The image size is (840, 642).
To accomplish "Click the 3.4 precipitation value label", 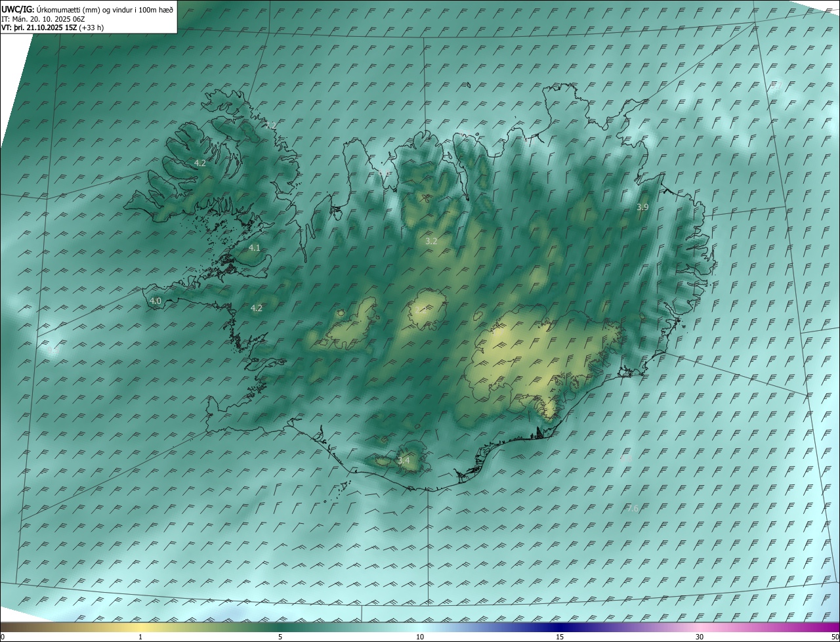I will click(x=404, y=460).
